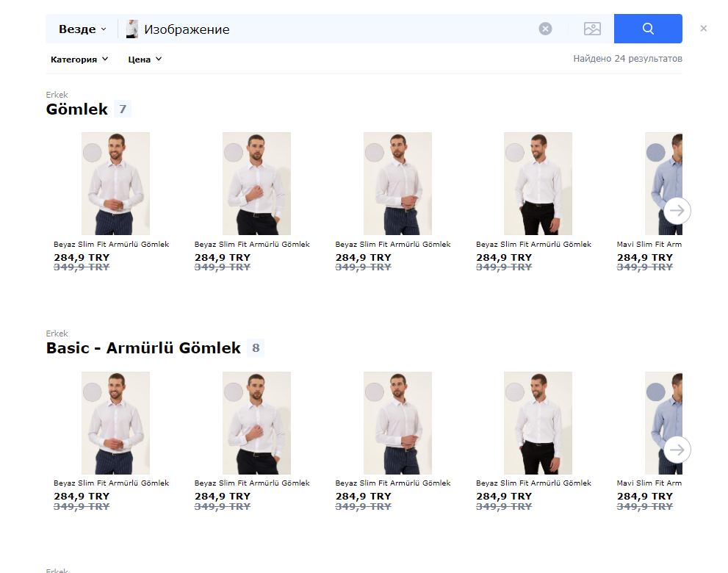This screenshot has width=728, height=573.
Task: Click blue fabric swatch on Mavi shirt in Gömlek row
Action: 655,152
